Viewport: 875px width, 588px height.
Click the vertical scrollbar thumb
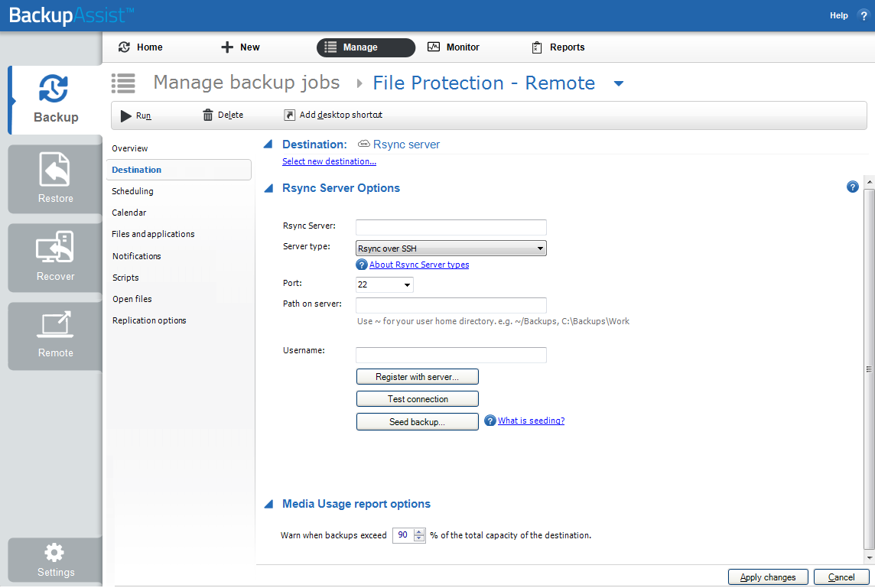[x=870, y=369]
